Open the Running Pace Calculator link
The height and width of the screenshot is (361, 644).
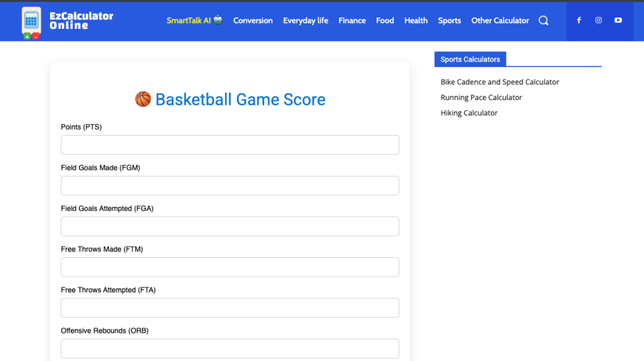481,97
